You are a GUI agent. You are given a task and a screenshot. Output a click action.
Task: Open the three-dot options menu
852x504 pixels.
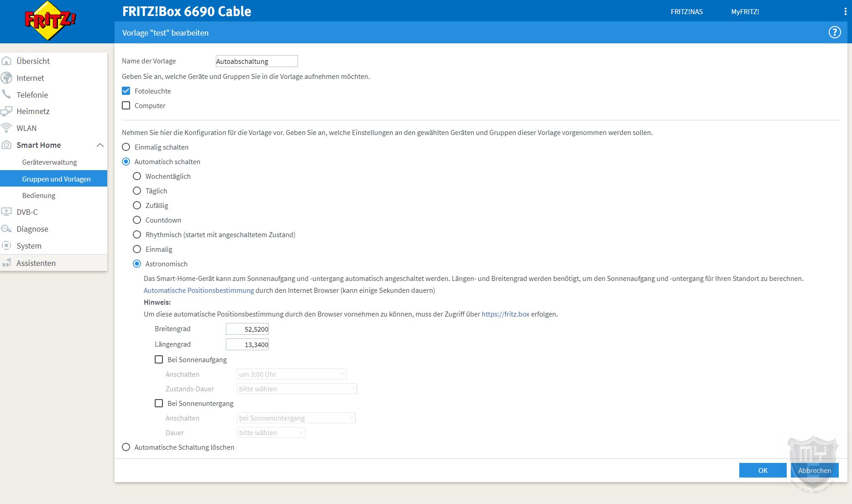845,12
